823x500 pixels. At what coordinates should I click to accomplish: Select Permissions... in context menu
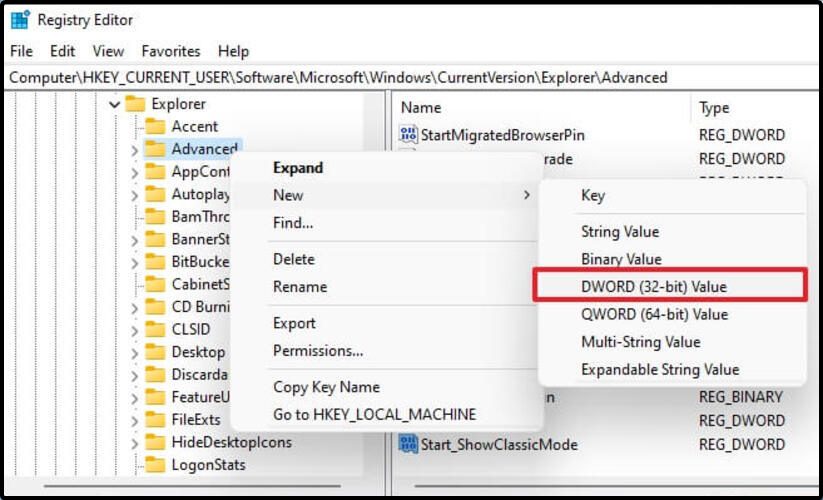[318, 350]
